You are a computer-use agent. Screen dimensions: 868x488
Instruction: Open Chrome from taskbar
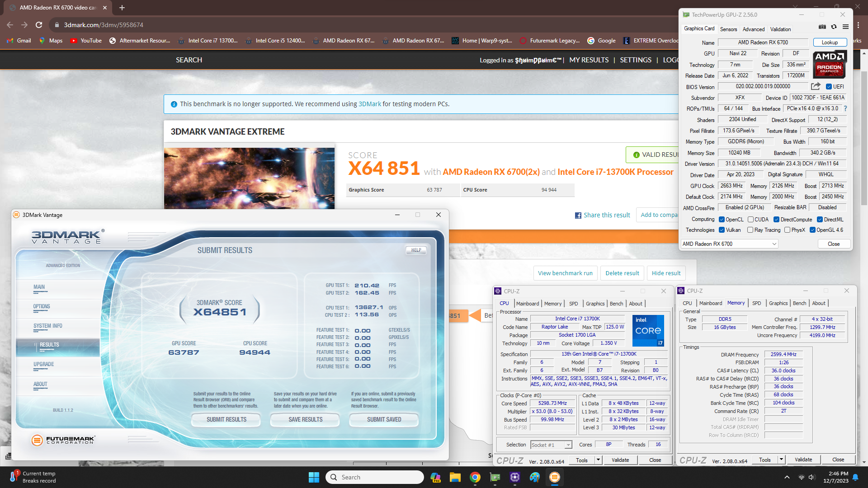click(475, 477)
